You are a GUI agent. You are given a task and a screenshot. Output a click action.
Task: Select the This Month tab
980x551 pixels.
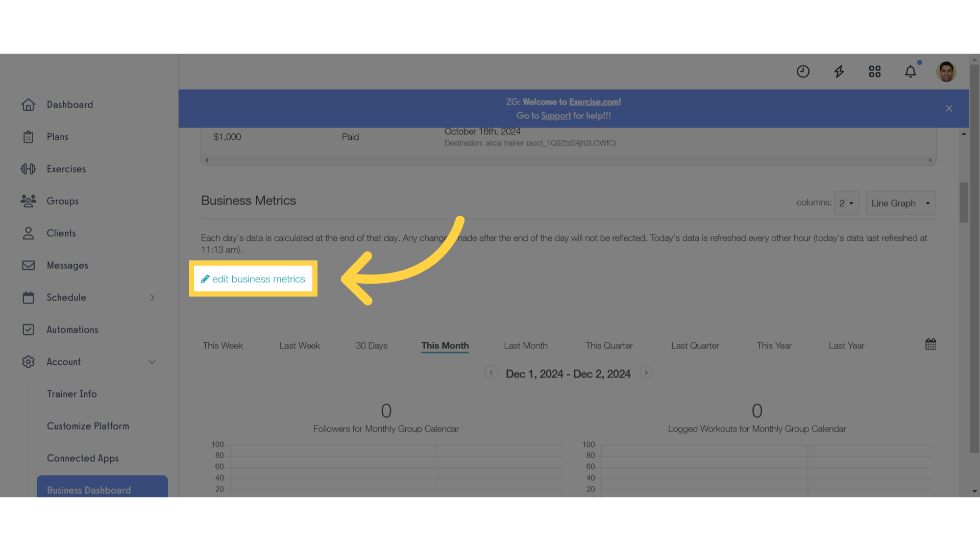445,345
